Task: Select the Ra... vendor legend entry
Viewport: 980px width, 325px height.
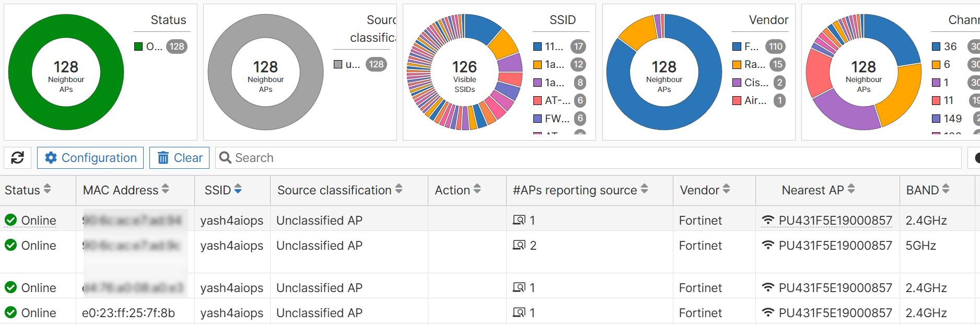Action: tap(759, 64)
